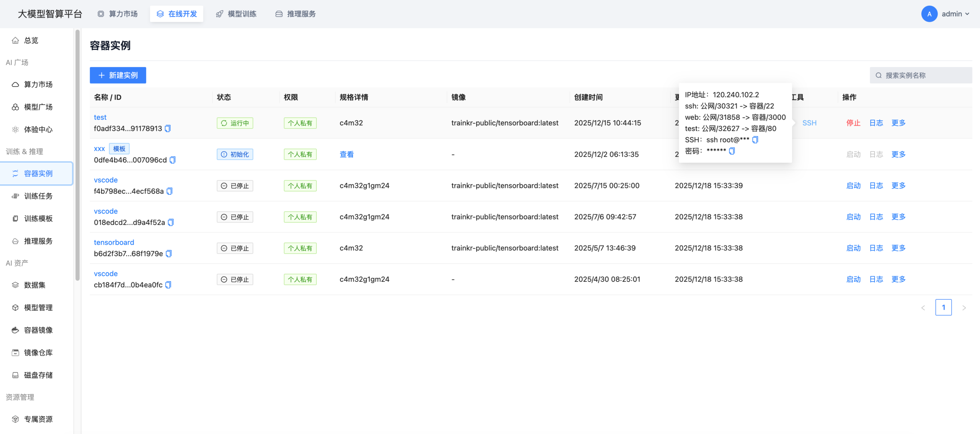This screenshot has height=434, width=980.
Task: Focus the 搜索实例名称 search field
Action: tap(924, 75)
